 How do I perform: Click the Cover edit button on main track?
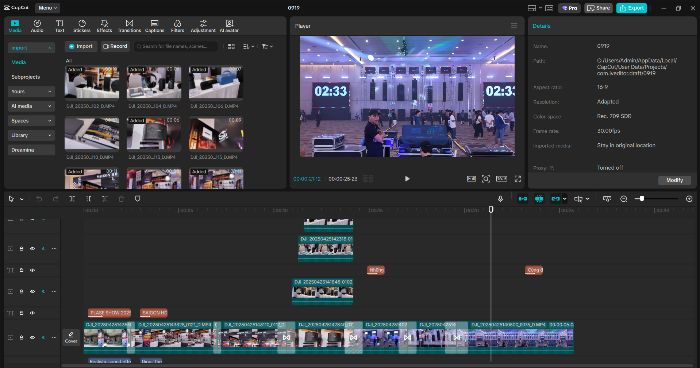coord(71,337)
